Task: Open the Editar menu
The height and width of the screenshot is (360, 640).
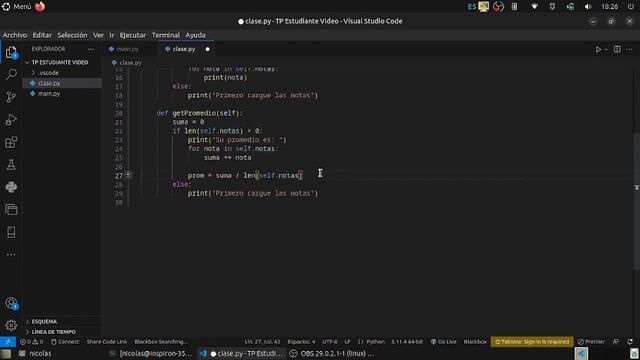Action: 42,35
